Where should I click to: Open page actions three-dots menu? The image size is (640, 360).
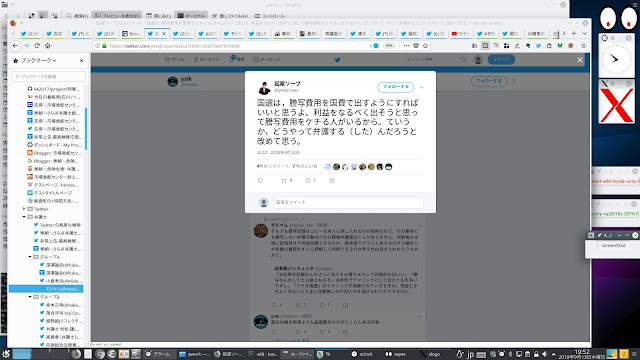point(406,46)
